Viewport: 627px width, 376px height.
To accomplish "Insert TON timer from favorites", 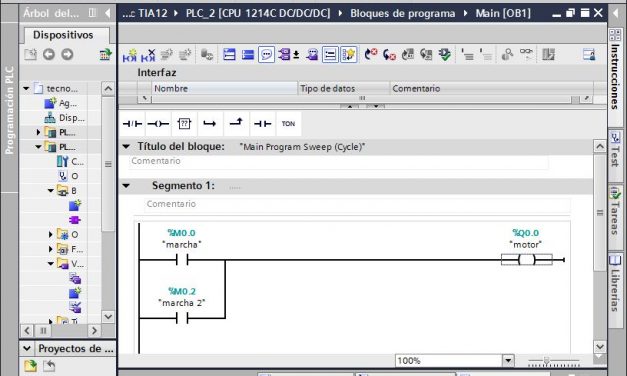I will click(288, 124).
